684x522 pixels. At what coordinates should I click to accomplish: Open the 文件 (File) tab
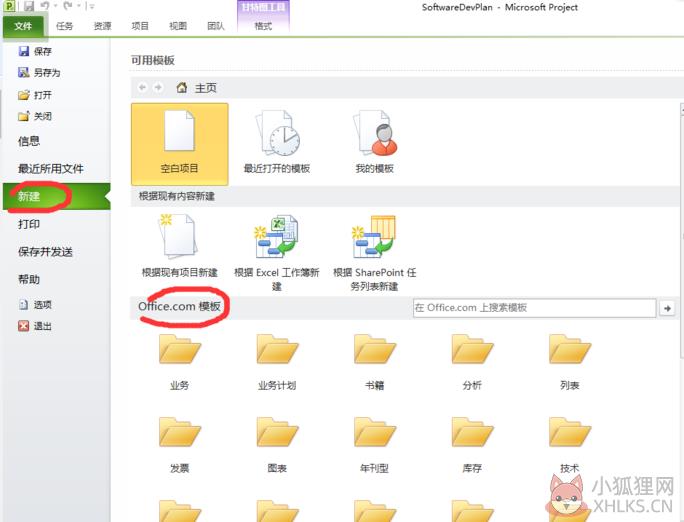tap(23, 26)
